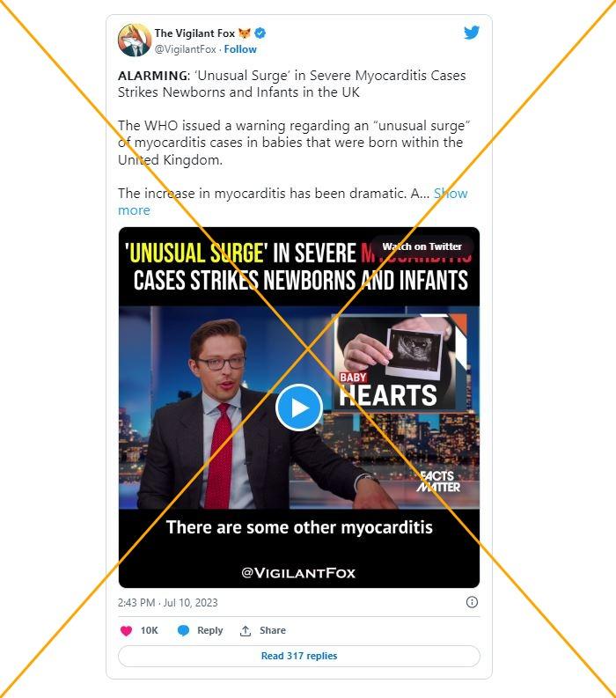Open the @VigilantFox handle link
The image size is (616, 698).
[x=185, y=49]
